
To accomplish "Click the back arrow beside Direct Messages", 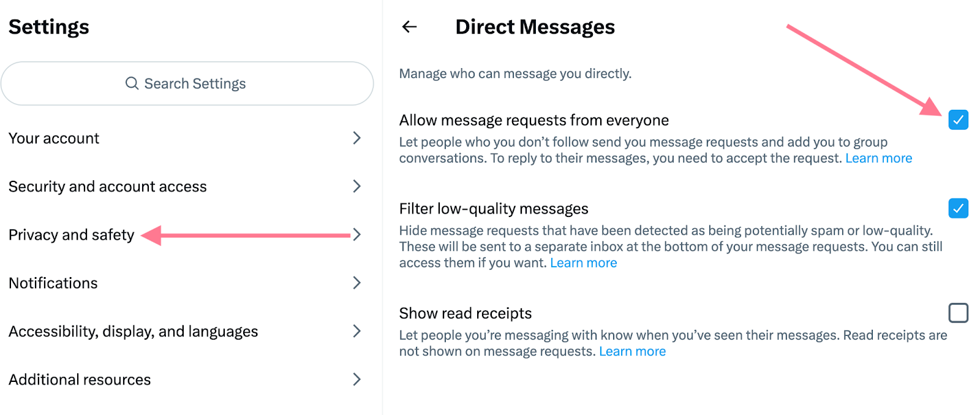I will click(409, 26).
